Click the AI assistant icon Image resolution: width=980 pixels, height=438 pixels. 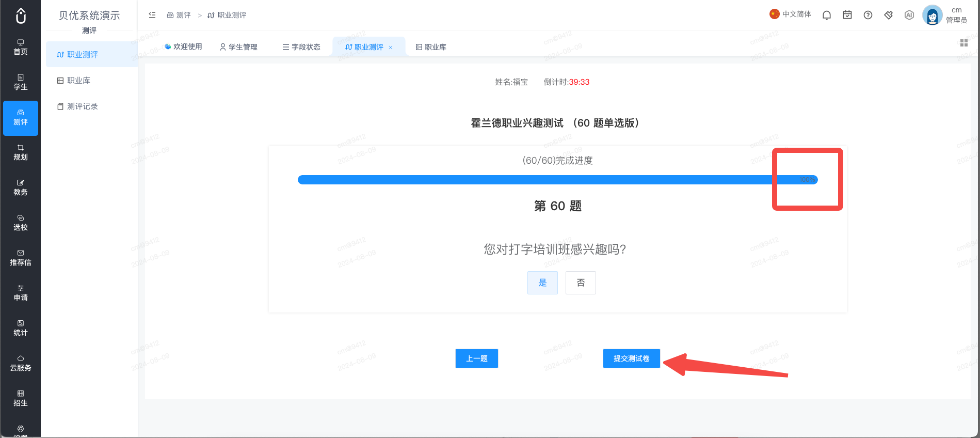pos(909,15)
